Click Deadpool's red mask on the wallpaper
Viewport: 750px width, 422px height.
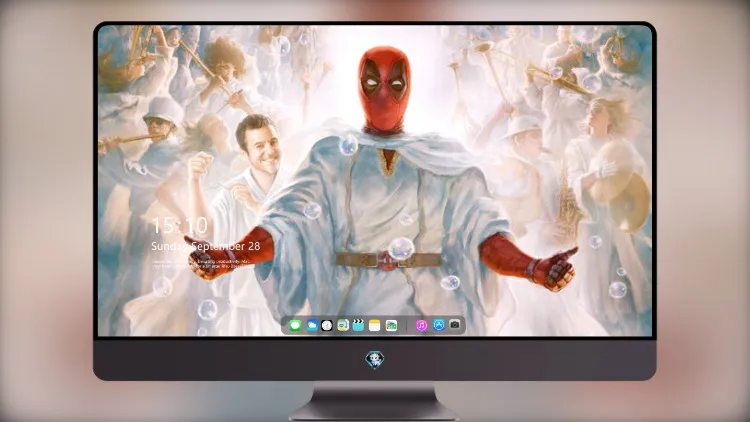386,89
